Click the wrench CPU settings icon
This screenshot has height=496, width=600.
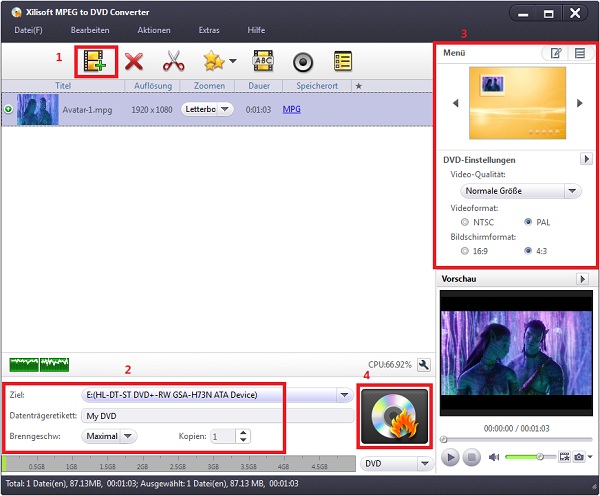[x=424, y=365]
